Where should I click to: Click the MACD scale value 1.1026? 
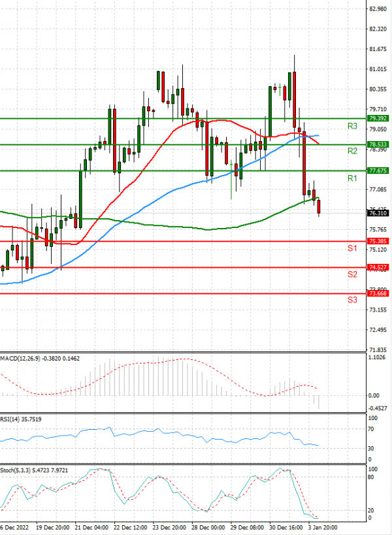click(x=378, y=357)
